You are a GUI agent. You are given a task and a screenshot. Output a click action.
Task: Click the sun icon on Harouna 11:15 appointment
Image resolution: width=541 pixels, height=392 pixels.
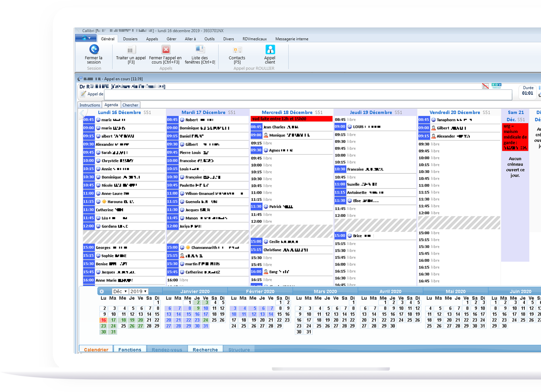click(104, 202)
